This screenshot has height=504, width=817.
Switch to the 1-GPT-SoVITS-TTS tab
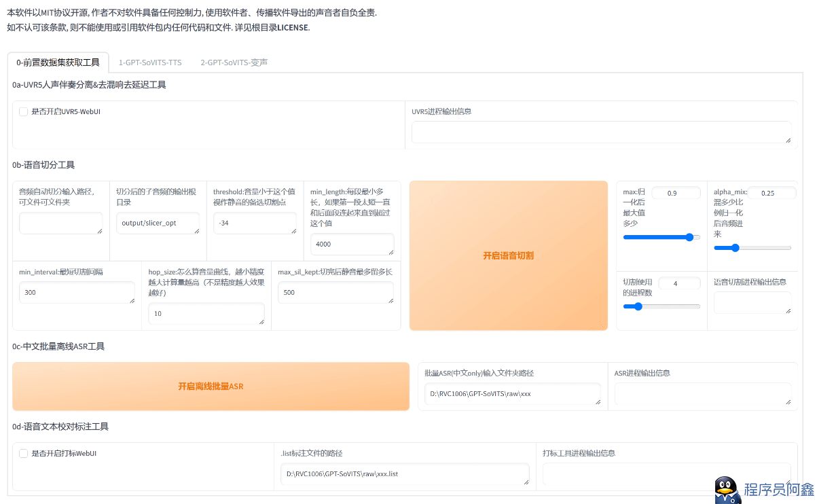click(x=150, y=62)
